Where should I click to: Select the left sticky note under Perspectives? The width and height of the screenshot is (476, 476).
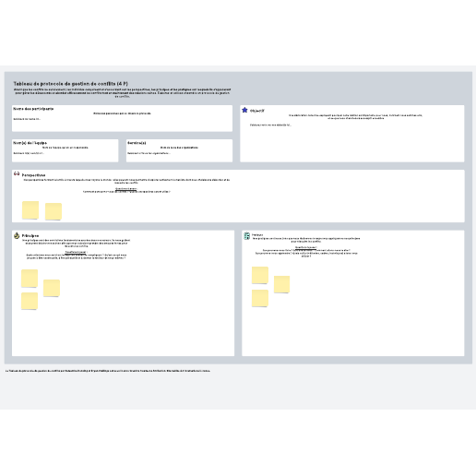[30, 210]
